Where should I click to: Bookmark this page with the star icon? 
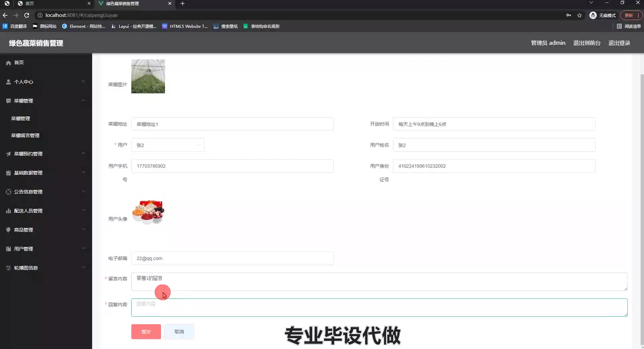pos(579,15)
